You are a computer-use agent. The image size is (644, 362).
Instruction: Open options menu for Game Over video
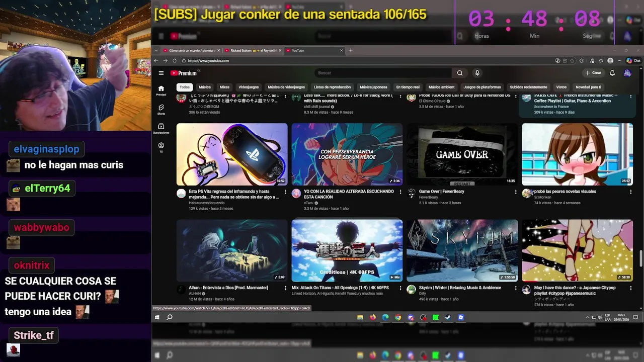point(516,192)
